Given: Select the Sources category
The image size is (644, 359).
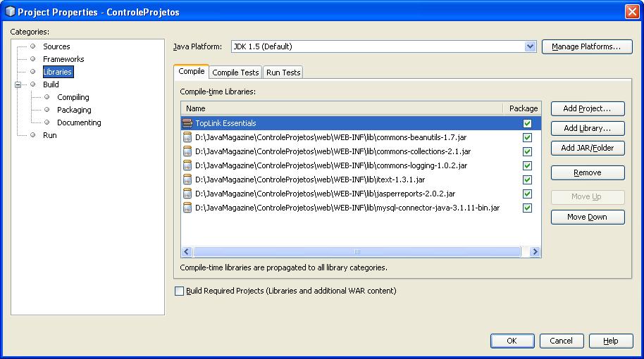Looking at the screenshot, I should [56, 46].
